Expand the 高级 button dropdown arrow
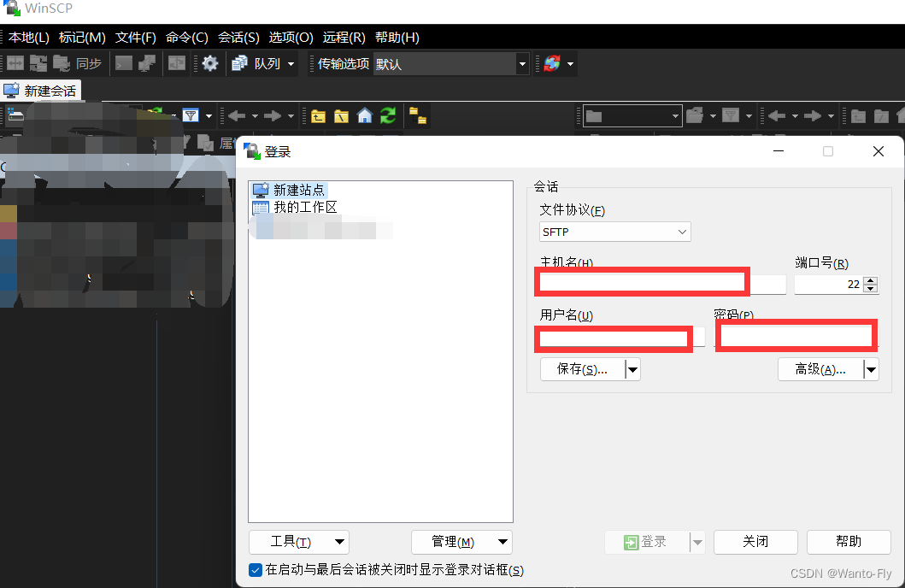The image size is (905, 588). 871,369
